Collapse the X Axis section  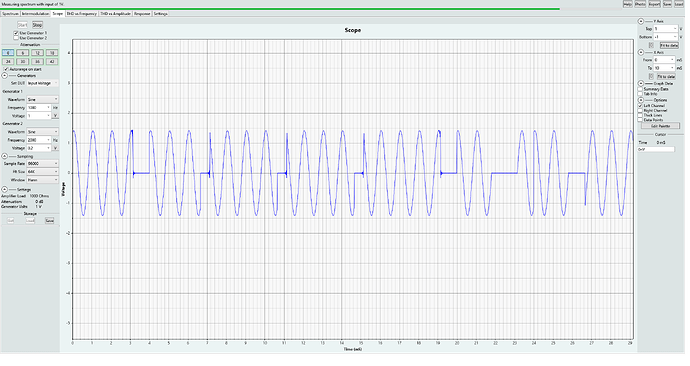(641, 52)
